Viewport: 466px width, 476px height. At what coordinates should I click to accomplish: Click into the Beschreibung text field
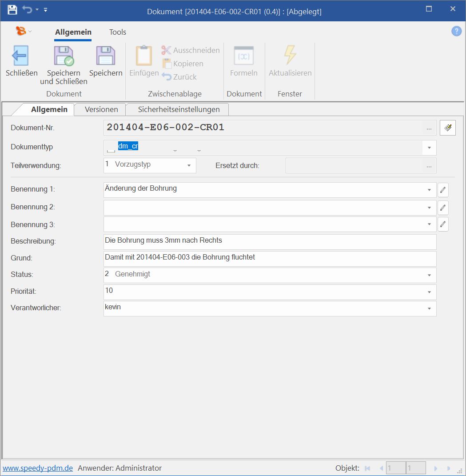pos(270,242)
